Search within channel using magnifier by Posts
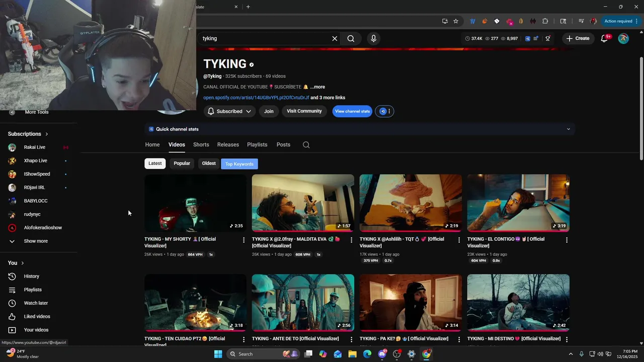The image size is (644, 362). (x=306, y=145)
